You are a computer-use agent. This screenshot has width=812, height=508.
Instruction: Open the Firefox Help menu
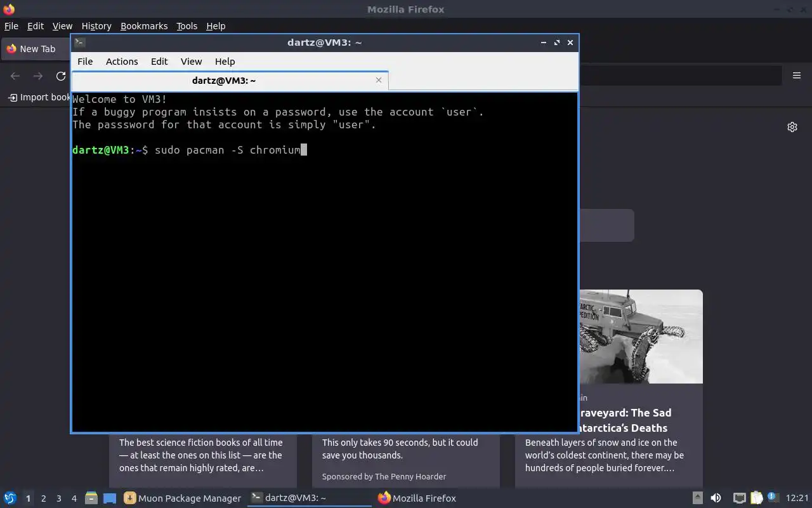click(216, 26)
